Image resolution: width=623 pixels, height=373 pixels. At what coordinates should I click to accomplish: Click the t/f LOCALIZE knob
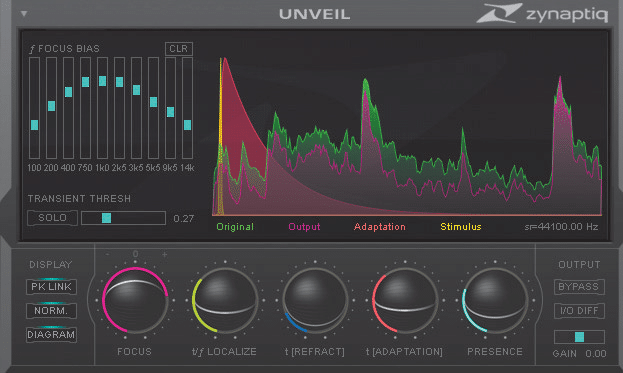[x=225, y=300]
